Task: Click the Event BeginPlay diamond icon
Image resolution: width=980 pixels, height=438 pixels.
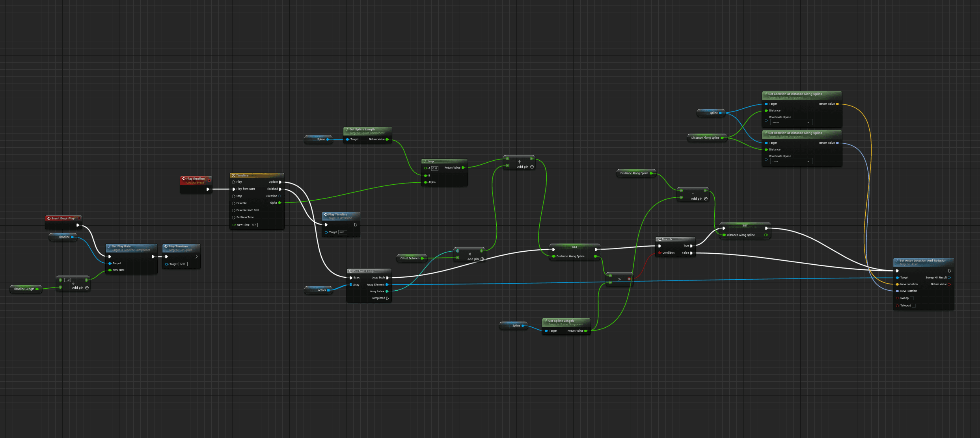Action: 49,219
